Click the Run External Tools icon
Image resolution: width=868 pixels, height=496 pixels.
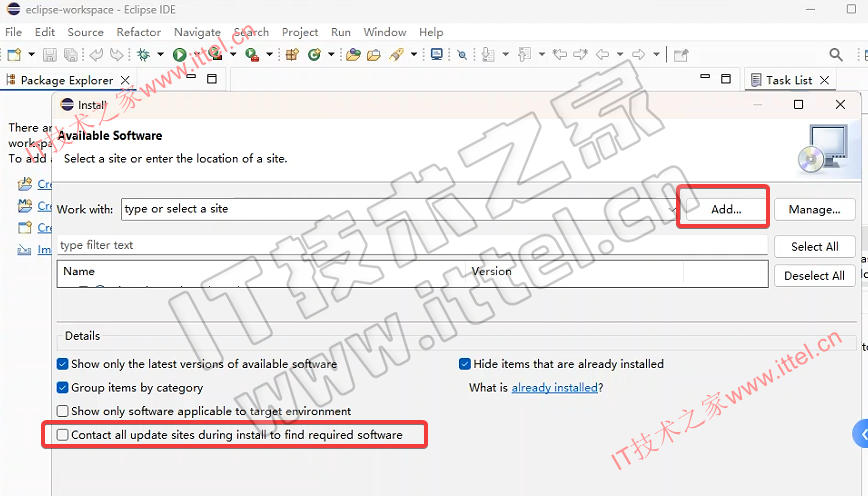[252, 54]
